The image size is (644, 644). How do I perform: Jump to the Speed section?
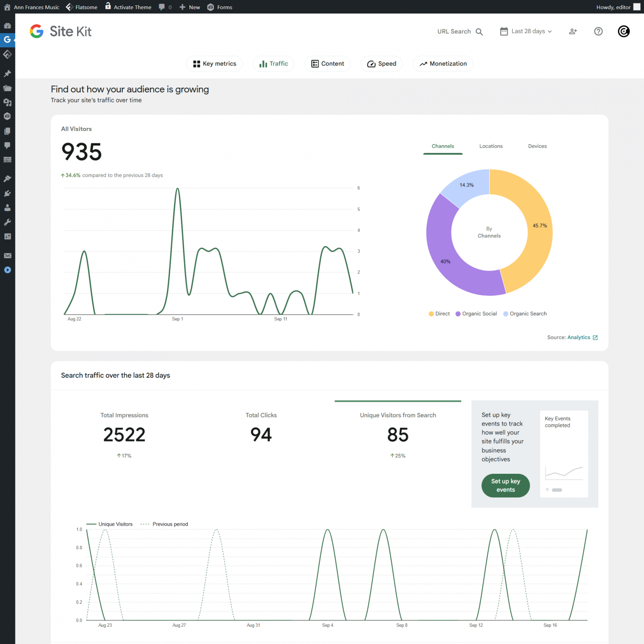pos(382,64)
